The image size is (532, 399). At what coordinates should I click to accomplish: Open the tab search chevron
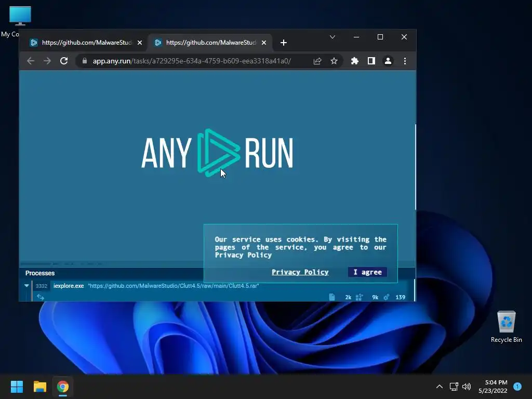tap(332, 37)
